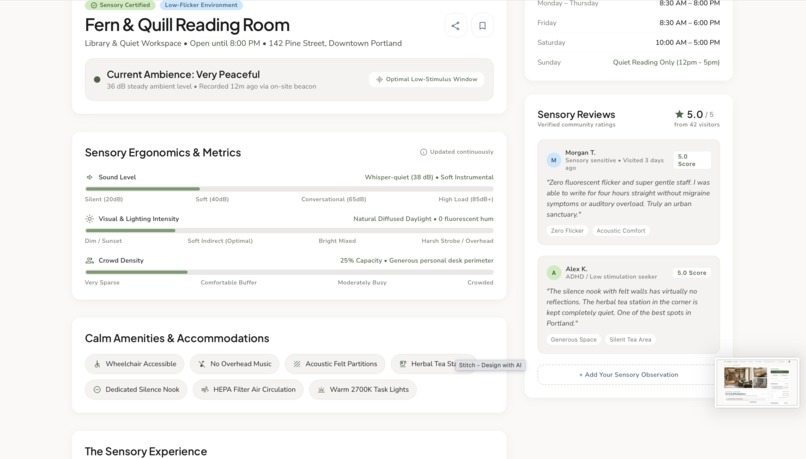Click the Fern & Quill Reading Room title
806x459 pixels.
point(187,25)
